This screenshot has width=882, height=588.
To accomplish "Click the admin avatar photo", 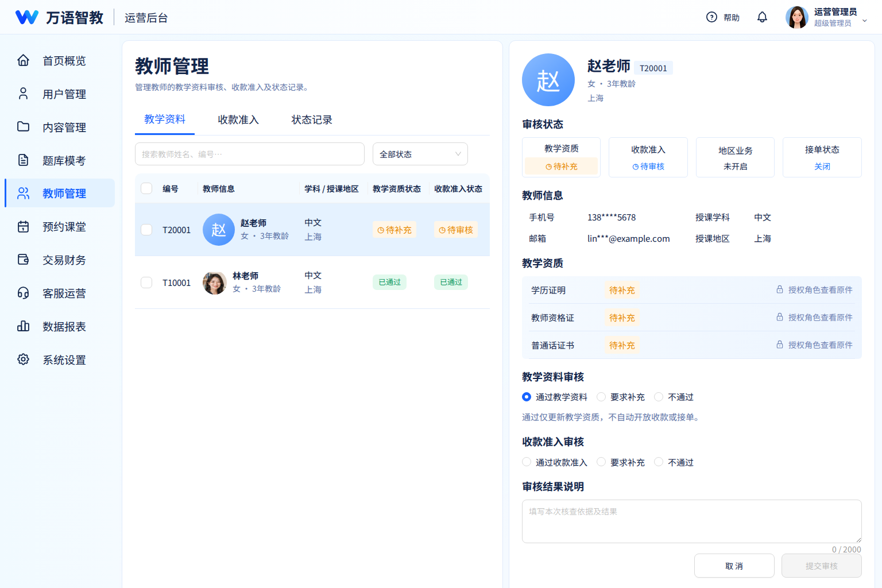I will [796, 17].
